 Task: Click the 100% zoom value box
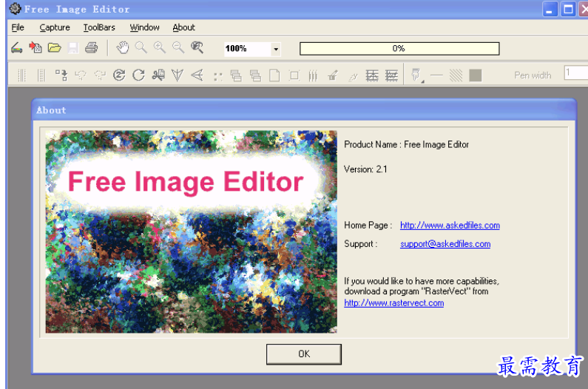tap(248, 49)
